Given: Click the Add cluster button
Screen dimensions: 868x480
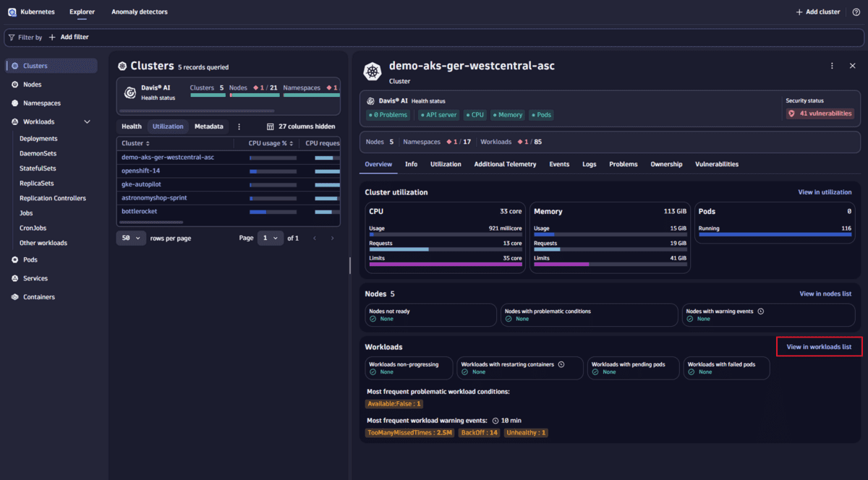Looking at the screenshot, I should click(817, 12).
